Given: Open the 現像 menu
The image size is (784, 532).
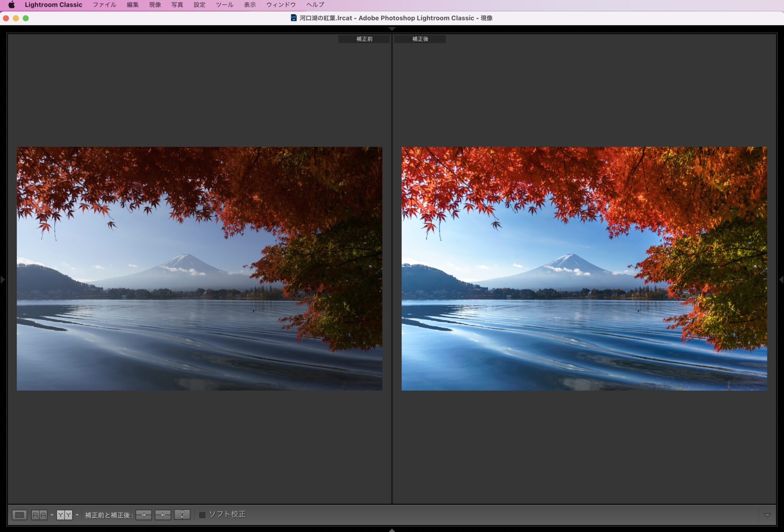Looking at the screenshot, I should point(155,5).
